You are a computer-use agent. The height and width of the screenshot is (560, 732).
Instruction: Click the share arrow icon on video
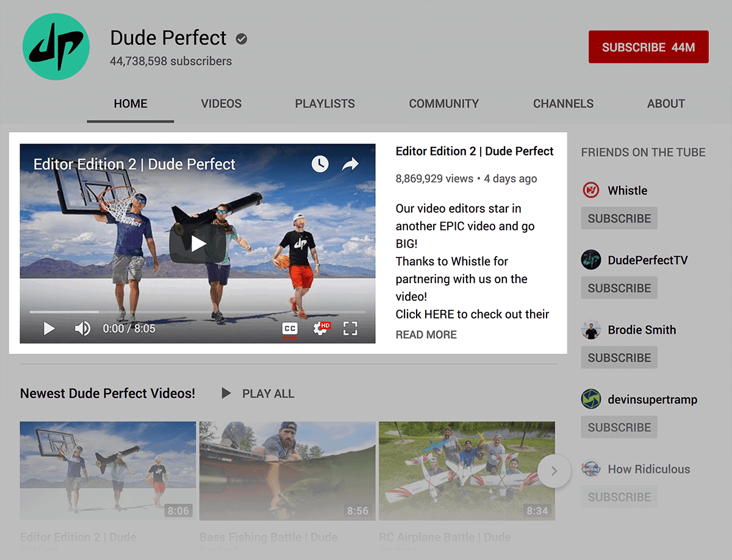pos(350,163)
